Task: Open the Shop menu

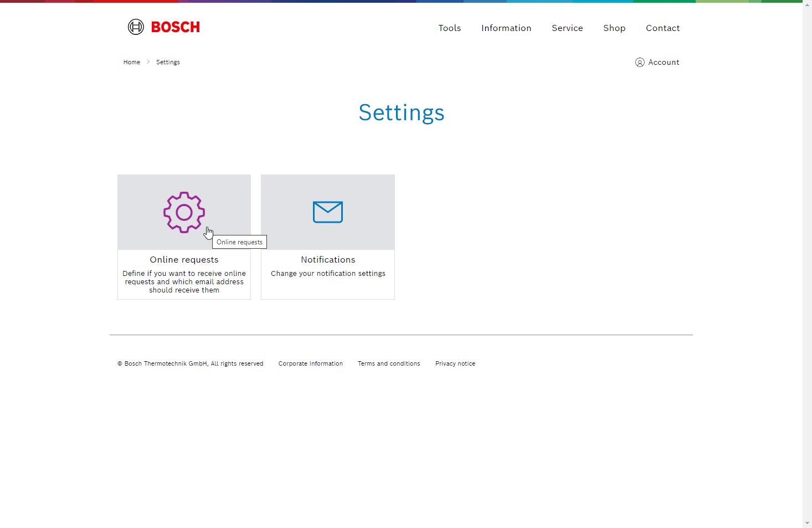Action: tap(614, 28)
